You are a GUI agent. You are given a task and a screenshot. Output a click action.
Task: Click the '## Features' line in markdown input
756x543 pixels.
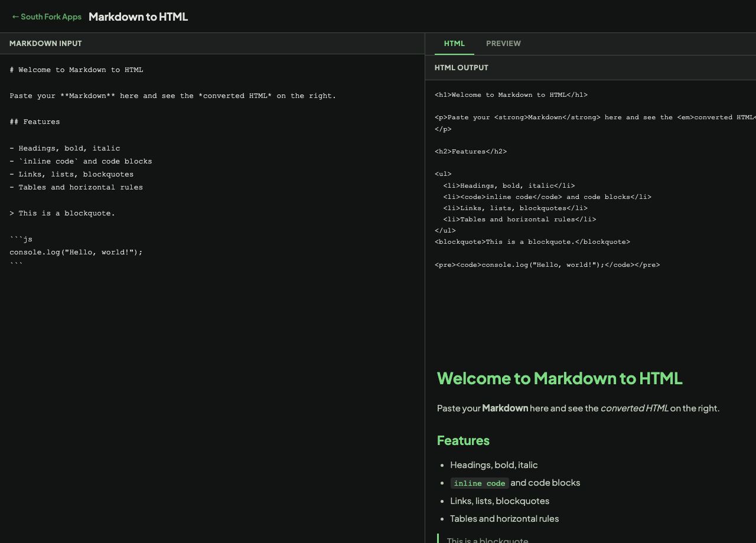pyautogui.click(x=35, y=122)
